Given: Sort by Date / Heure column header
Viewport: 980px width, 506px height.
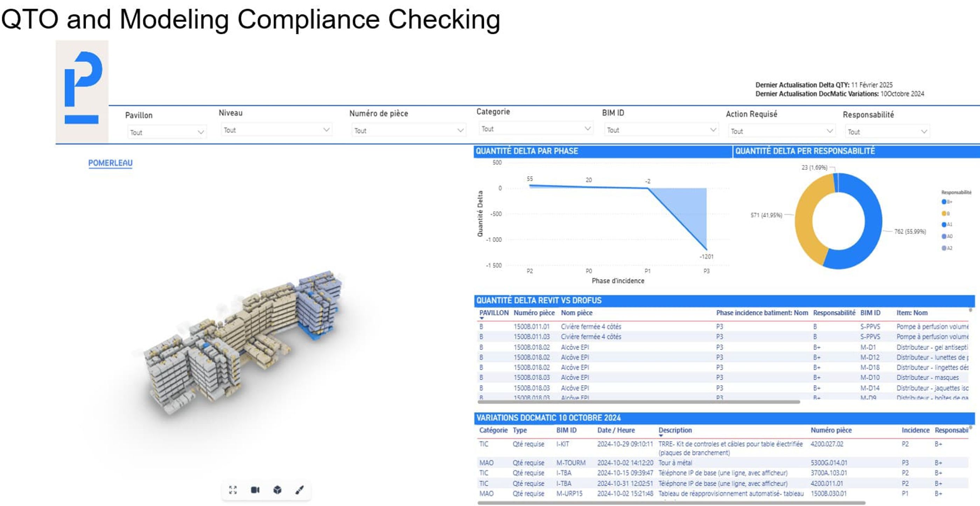Looking at the screenshot, I should coord(616,430).
